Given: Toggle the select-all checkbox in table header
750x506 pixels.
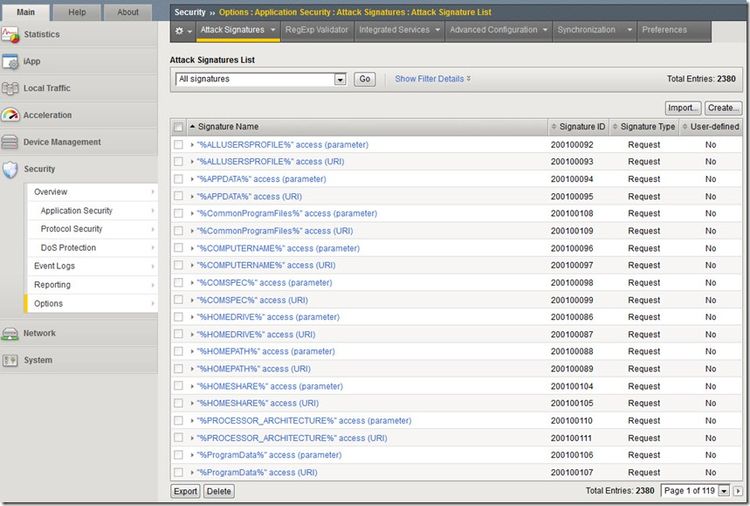Looking at the screenshot, I should coord(179,127).
